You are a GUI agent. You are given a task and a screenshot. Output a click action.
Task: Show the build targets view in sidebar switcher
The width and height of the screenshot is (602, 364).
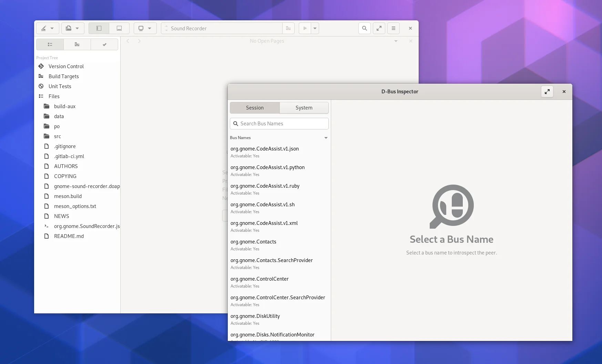77,44
